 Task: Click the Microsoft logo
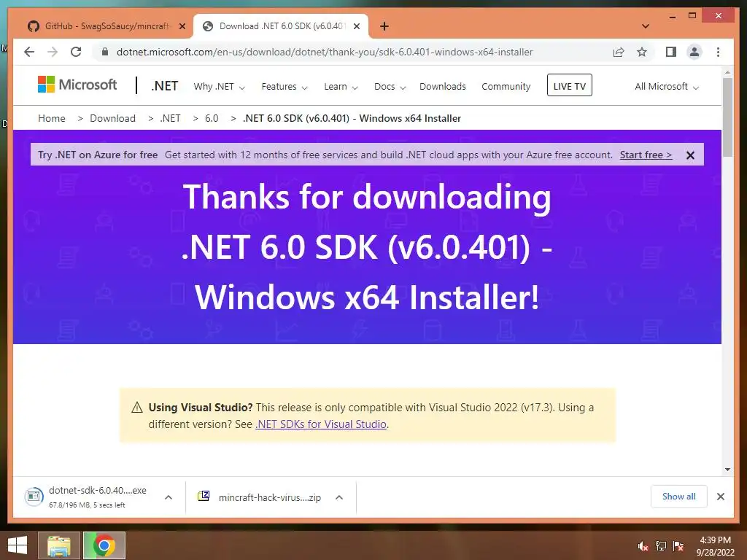pos(77,85)
